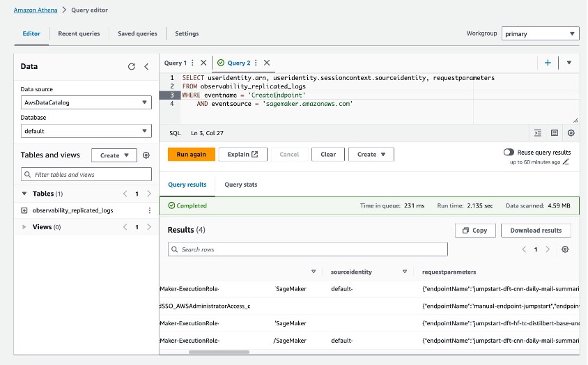
Task: Toggle Reuse query results switch
Action: pyautogui.click(x=509, y=153)
